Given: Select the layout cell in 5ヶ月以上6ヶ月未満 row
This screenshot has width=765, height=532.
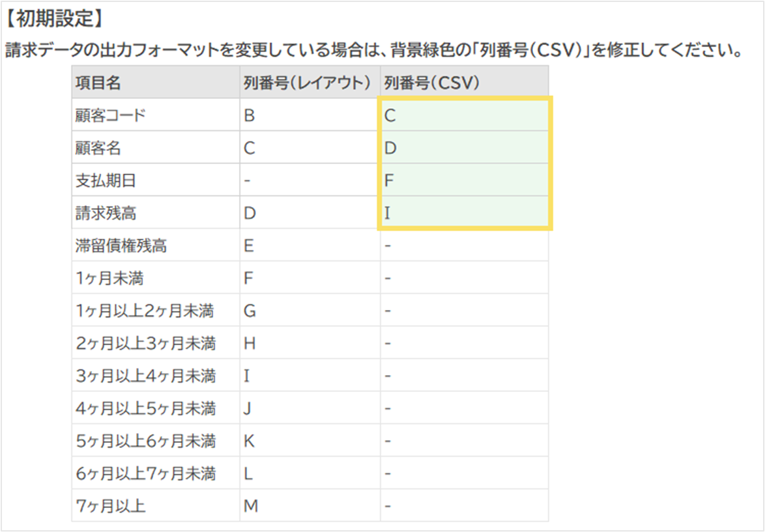Looking at the screenshot, I should [x=310, y=441].
